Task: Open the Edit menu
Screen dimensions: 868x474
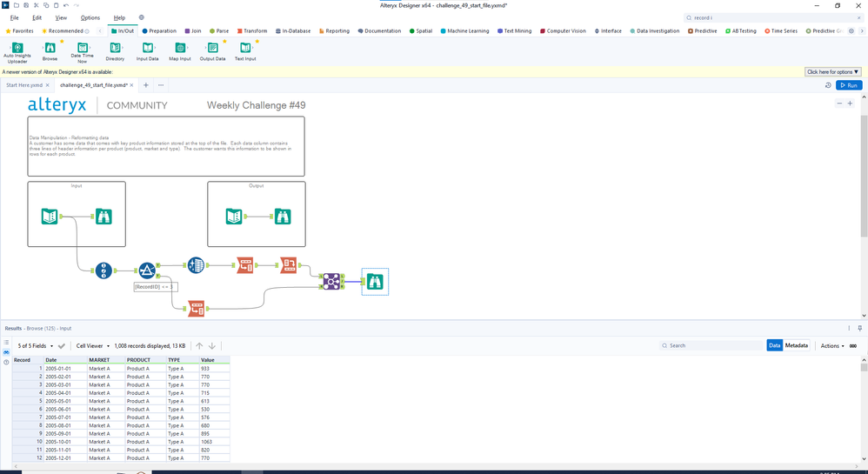Action: point(37,17)
